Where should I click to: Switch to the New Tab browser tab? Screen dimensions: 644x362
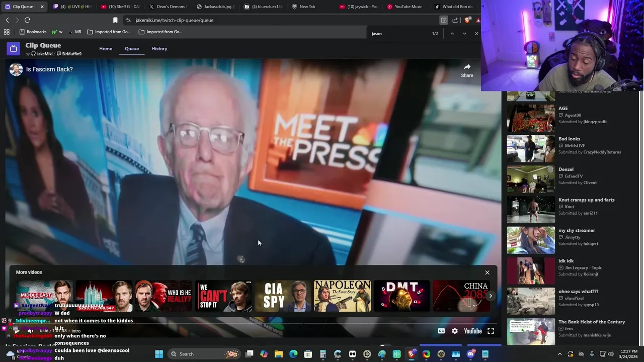[311, 7]
